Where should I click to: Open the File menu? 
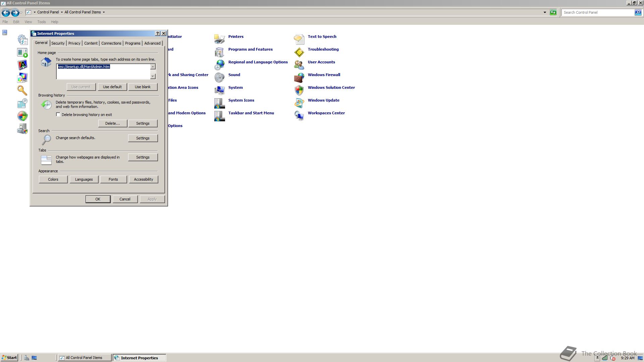[x=5, y=22]
